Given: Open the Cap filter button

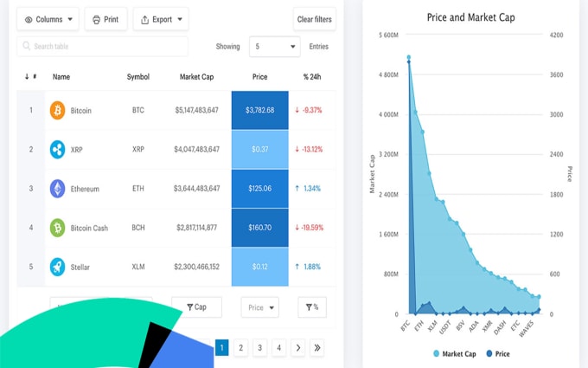Looking at the screenshot, I should (x=196, y=307).
